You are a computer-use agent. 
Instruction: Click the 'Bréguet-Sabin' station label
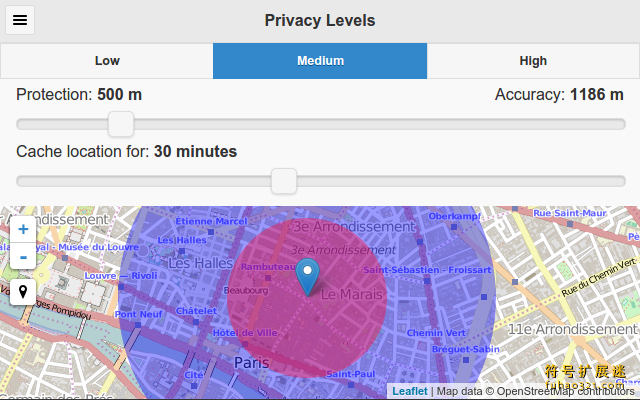[466, 349]
